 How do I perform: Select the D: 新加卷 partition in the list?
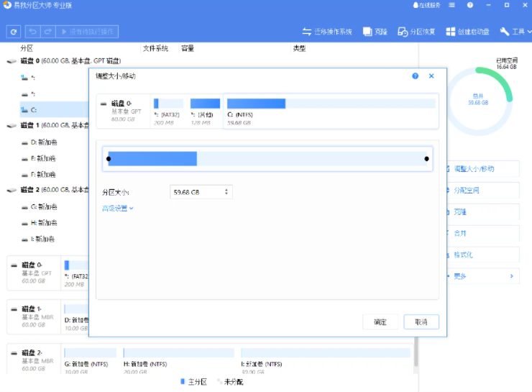click(43, 142)
